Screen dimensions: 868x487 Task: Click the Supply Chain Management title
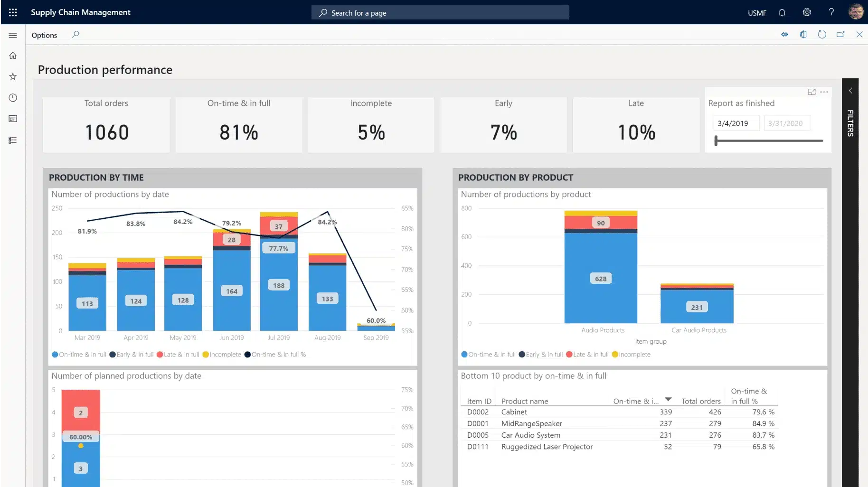click(x=81, y=12)
